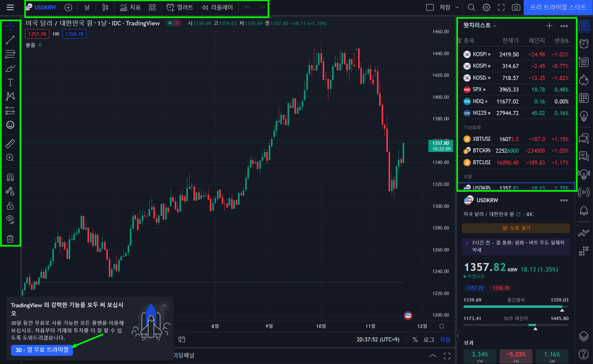Open the object tree layers icon
Screen dimensions: 593x364
pos(584,336)
